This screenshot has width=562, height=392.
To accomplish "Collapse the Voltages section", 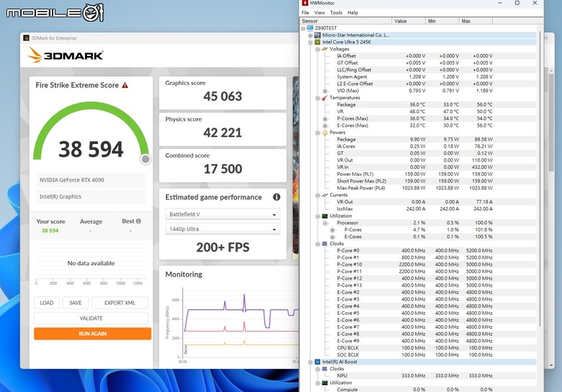I will pos(318,49).
